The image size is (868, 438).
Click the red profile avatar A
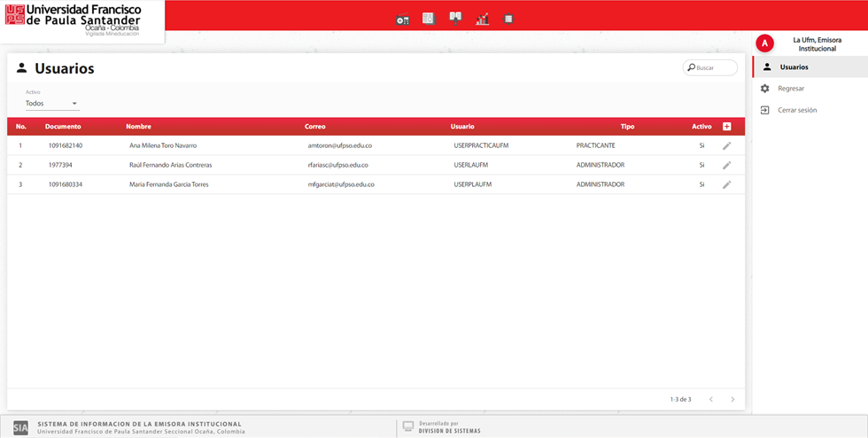(765, 43)
